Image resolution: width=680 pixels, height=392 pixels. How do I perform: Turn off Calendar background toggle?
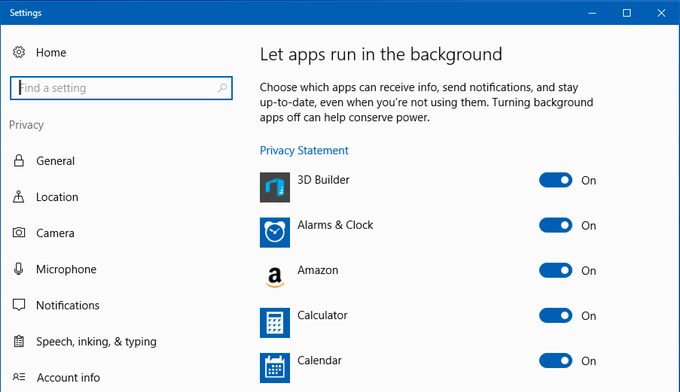coord(556,360)
